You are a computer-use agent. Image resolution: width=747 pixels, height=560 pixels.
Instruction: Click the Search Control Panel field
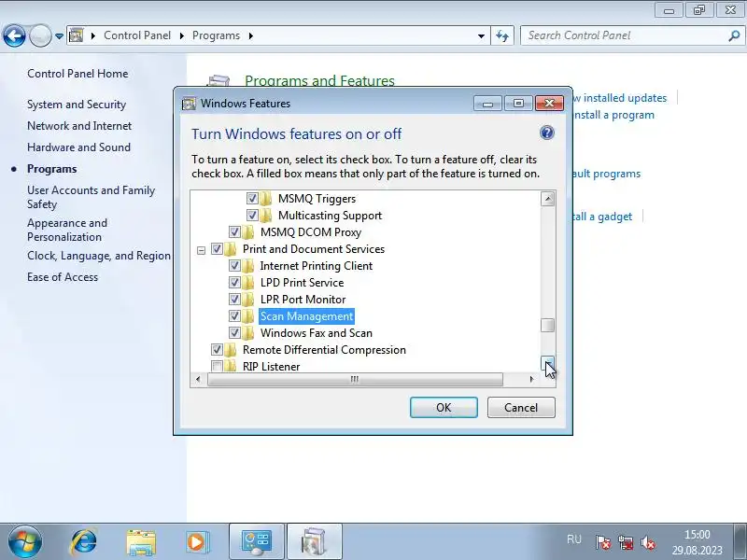pyautogui.click(x=626, y=35)
